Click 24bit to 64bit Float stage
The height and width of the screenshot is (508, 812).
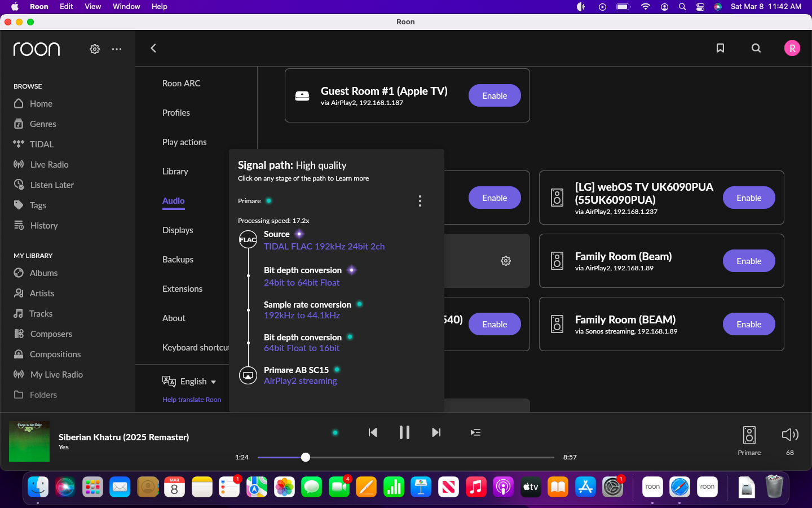[302, 283]
